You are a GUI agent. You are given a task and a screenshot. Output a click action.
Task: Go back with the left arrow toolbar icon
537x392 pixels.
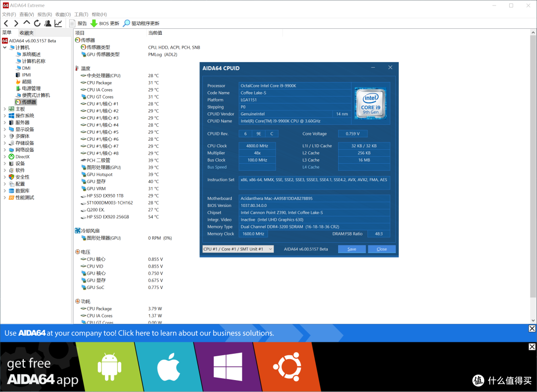(6, 23)
